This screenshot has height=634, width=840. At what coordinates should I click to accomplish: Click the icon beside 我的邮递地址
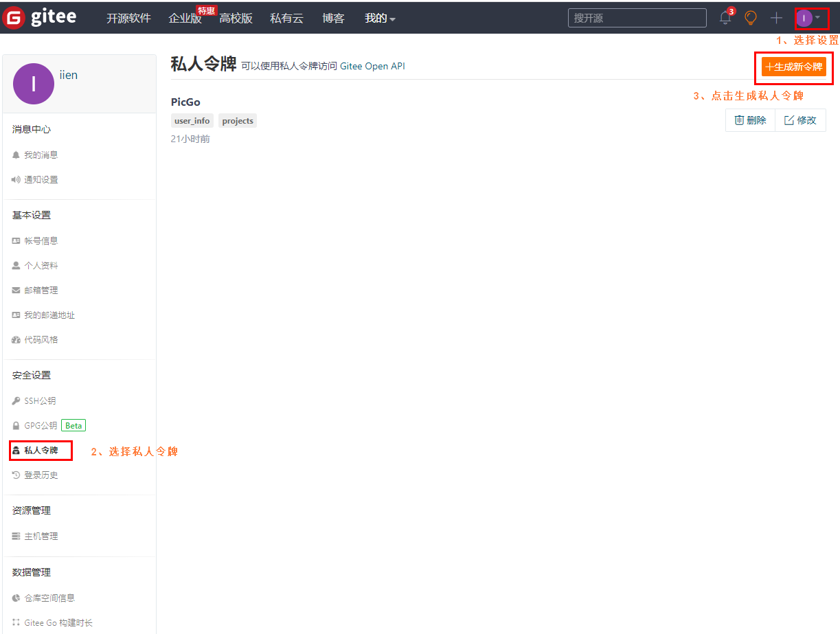(x=16, y=315)
